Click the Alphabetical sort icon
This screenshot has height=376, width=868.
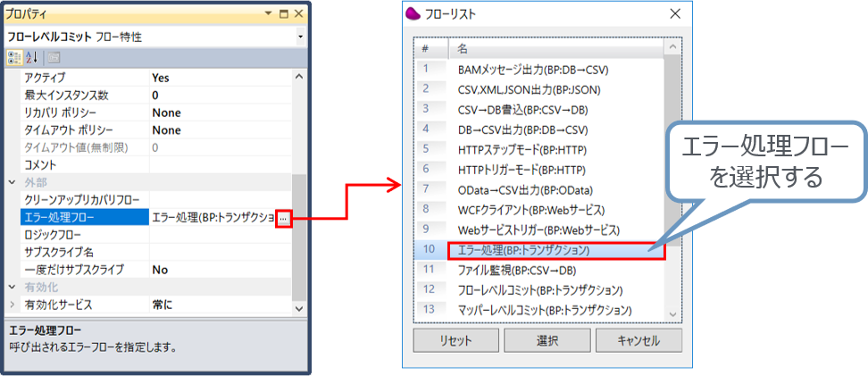[31, 58]
